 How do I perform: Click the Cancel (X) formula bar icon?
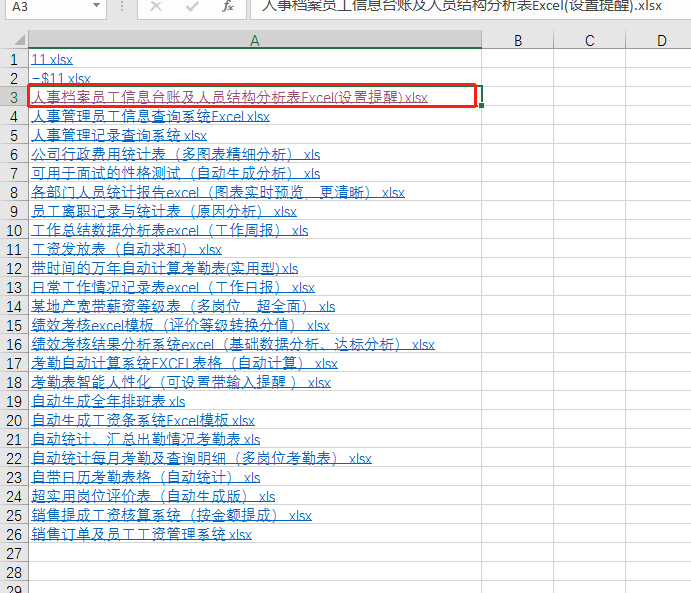tap(156, 7)
